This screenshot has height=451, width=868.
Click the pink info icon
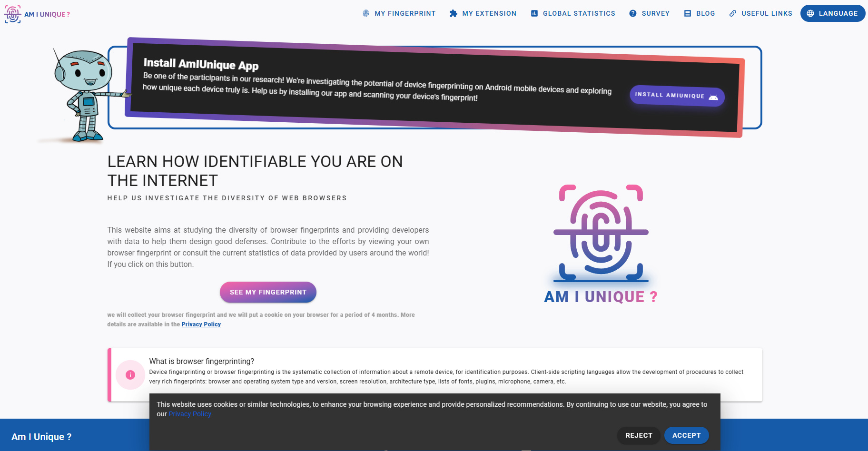pyautogui.click(x=130, y=375)
